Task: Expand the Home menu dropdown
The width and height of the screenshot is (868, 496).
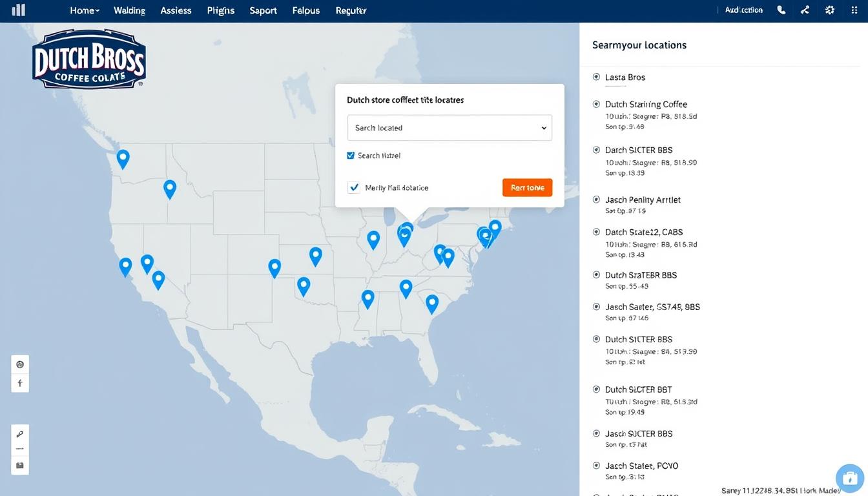Action: point(85,10)
